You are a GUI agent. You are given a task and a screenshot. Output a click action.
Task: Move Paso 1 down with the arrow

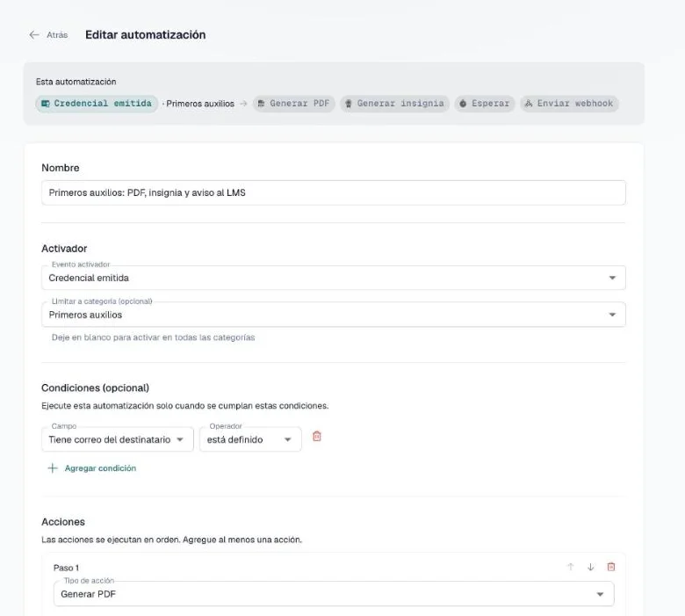coord(591,567)
